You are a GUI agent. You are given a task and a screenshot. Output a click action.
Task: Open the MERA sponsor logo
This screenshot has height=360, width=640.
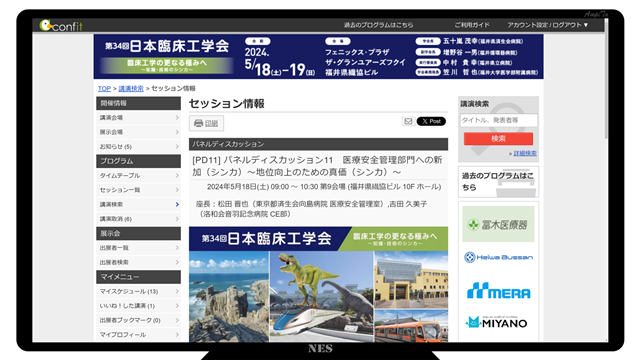(x=498, y=291)
